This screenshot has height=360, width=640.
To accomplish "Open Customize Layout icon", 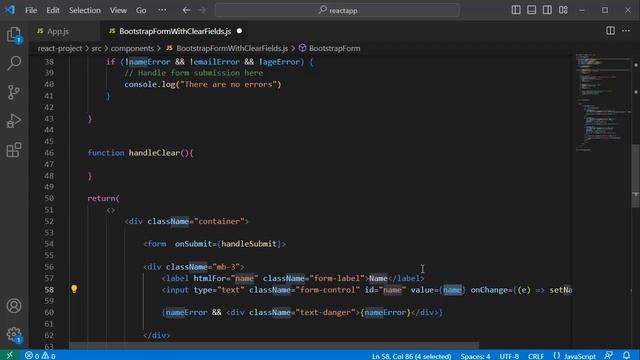I will point(563,10).
